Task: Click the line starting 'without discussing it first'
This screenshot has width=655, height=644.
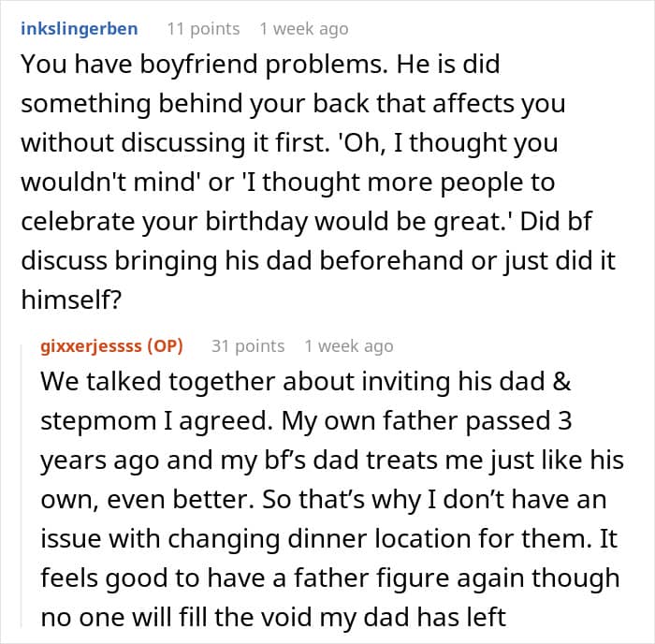Action: (x=288, y=143)
